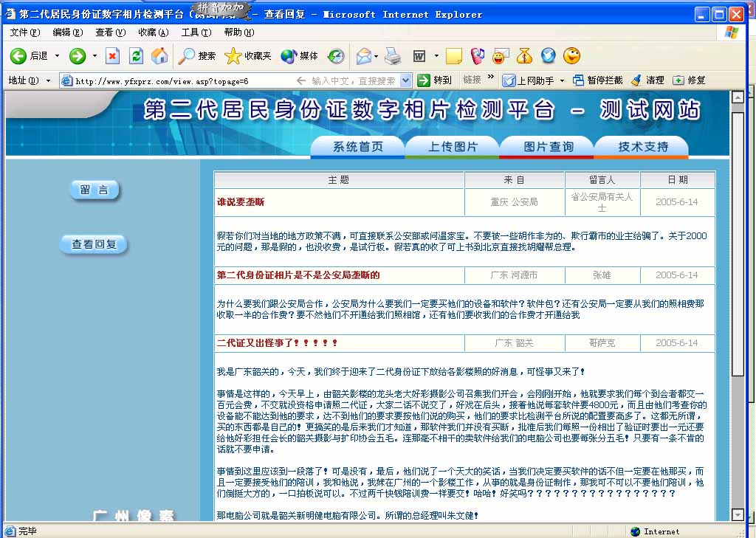Click the poster name 张雄
The image size is (756, 538).
click(602, 275)
